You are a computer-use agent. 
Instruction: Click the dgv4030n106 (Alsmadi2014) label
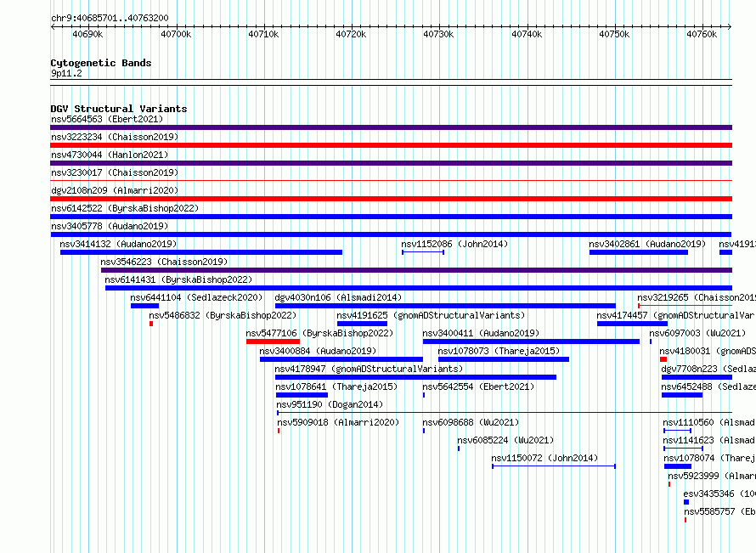[338, 297]
